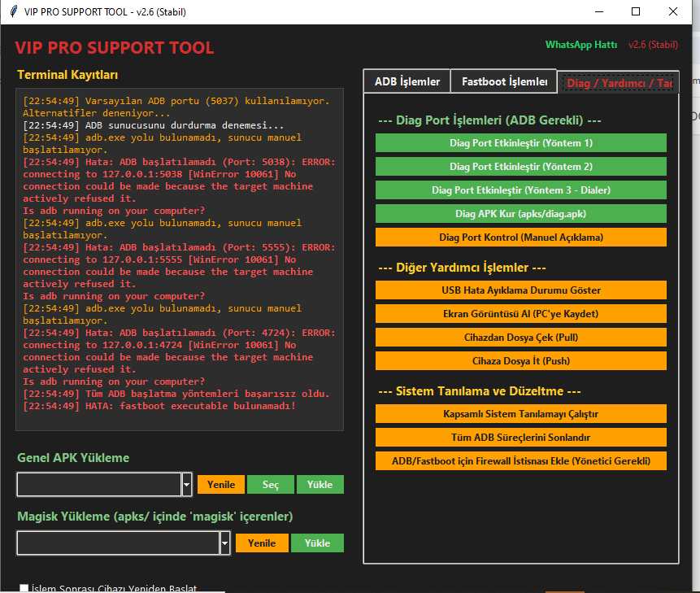This screenshot has width=700, height=593.
Task: Click Diag Port Etkinleştir (Yöntem 1)
Action: point(520,142)
